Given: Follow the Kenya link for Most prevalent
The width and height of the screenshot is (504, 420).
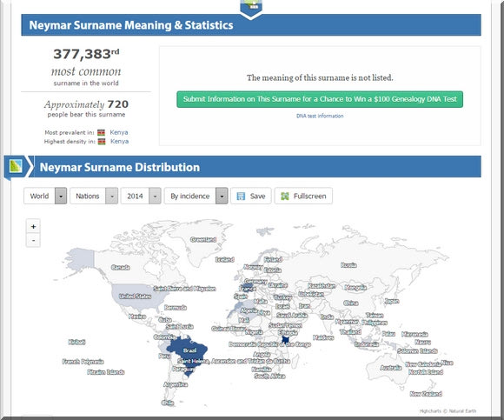Looking at the screenshot, I should pos(119,132).
